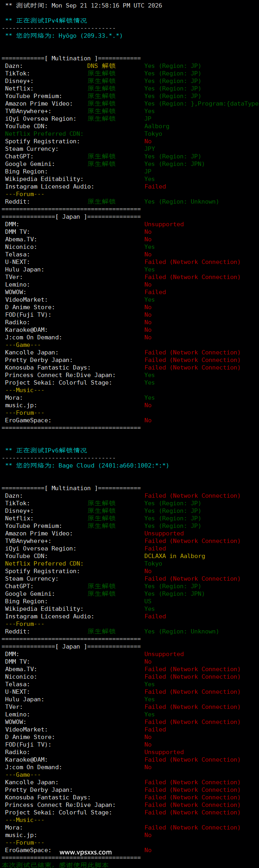The height and width of the screenshot is (868, 259).
Task: Select IPv6 VideoMarket result "Failed"
Action: pos(155,729)
